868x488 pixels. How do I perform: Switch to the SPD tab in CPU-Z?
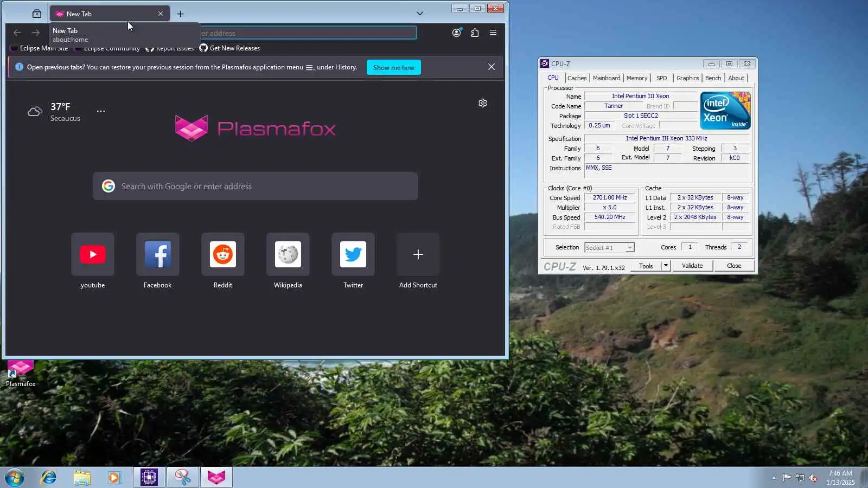click(x=661, y=78)
